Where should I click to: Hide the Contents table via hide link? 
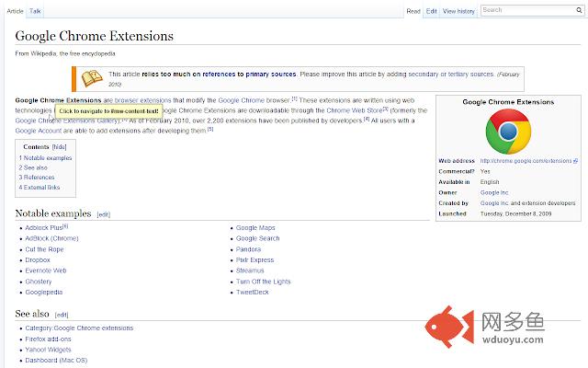[59, 147]
